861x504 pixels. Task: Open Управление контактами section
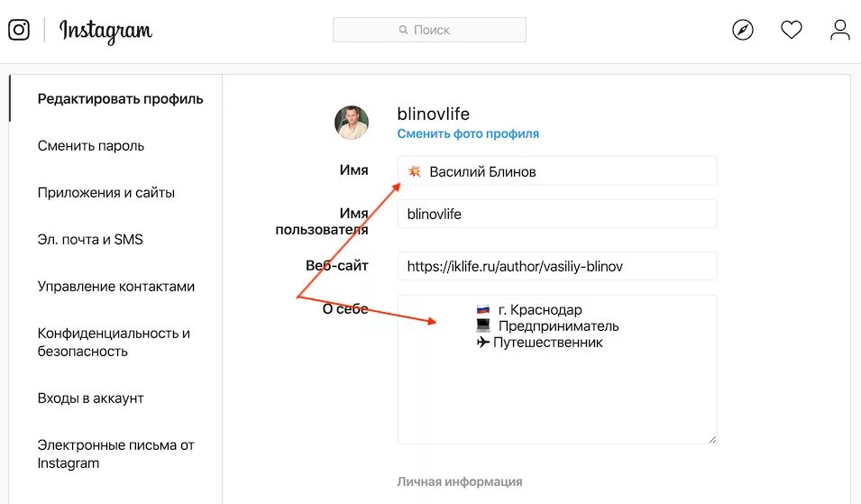(116, 287)
